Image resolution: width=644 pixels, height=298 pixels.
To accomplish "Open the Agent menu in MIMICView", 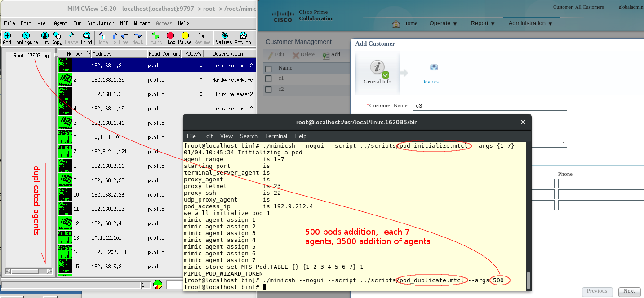I will pos(61,23).
